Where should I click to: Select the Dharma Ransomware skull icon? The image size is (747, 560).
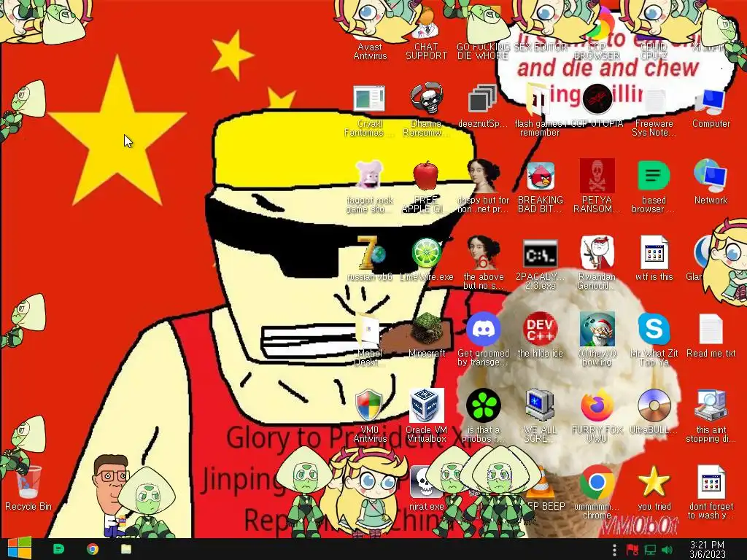(x=426, y=109)
